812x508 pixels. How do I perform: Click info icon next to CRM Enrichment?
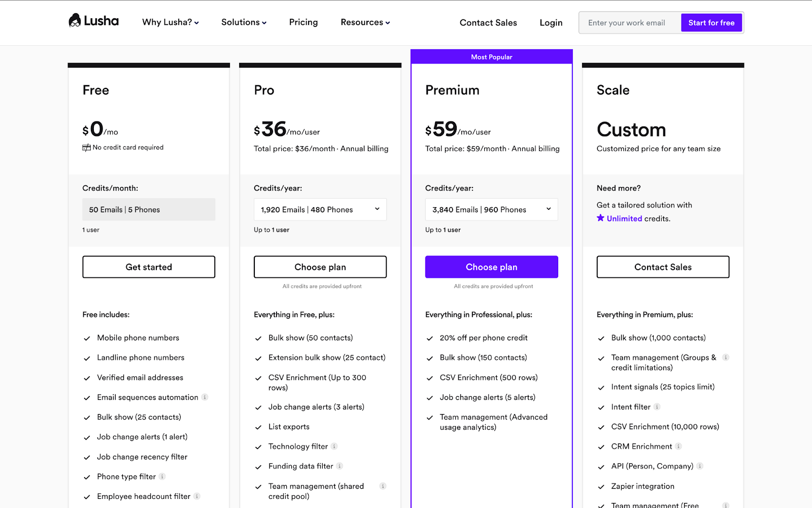679,447
